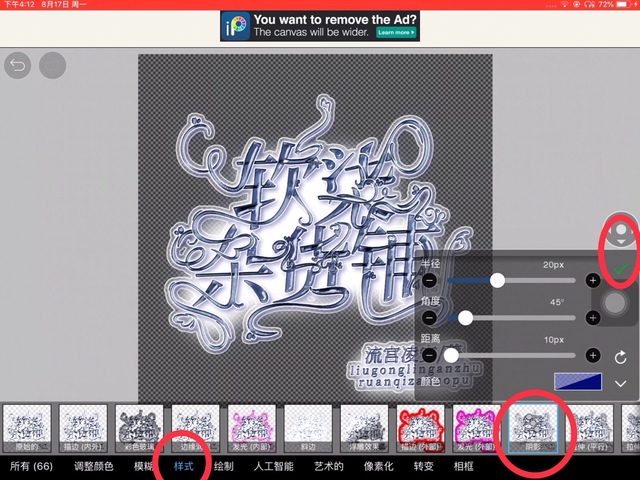
Task: Click the Learn more ad button
Action: coord(395,32)
